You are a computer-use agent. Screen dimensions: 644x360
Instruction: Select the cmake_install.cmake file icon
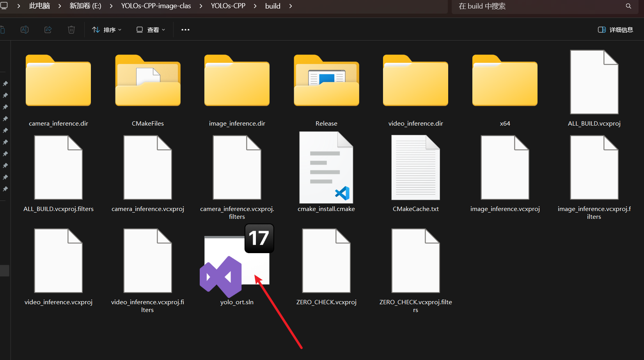(326, 167)
